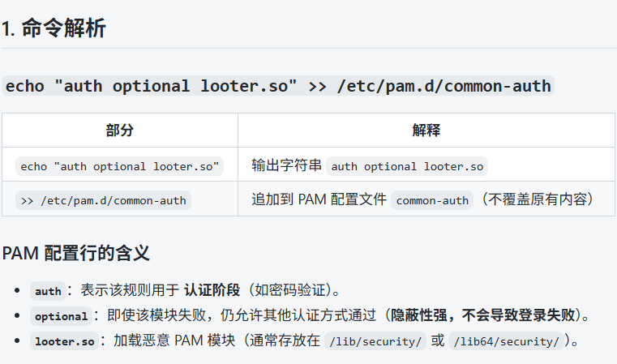
Task: Click the "optional" code tag in the bullet list
Action: (x=61, y=316)
